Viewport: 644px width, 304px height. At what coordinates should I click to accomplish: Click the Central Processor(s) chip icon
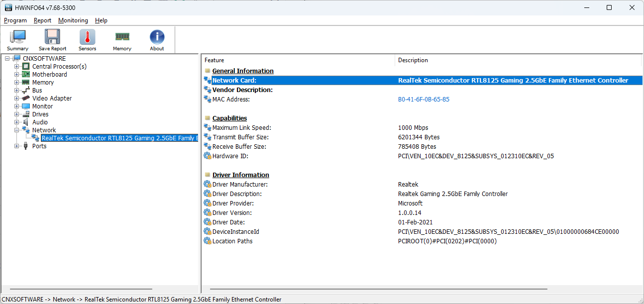click(x=25, y=67)
